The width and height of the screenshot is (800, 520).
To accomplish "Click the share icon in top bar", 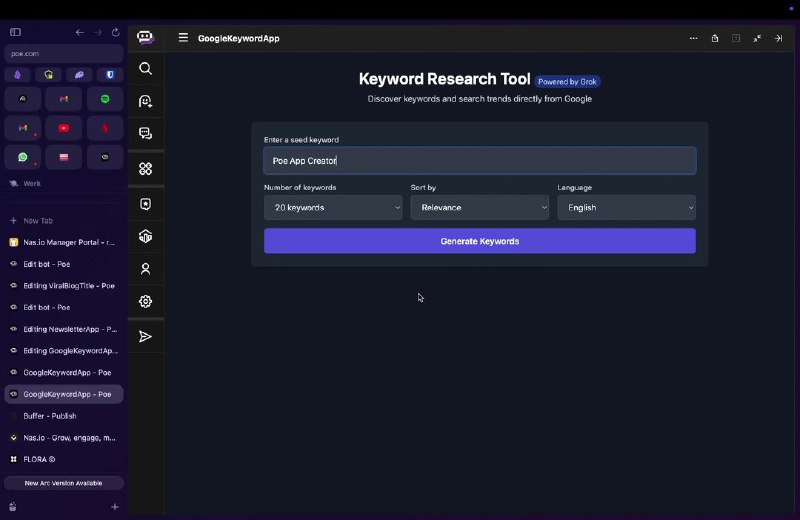I will [x=715, y=38].
